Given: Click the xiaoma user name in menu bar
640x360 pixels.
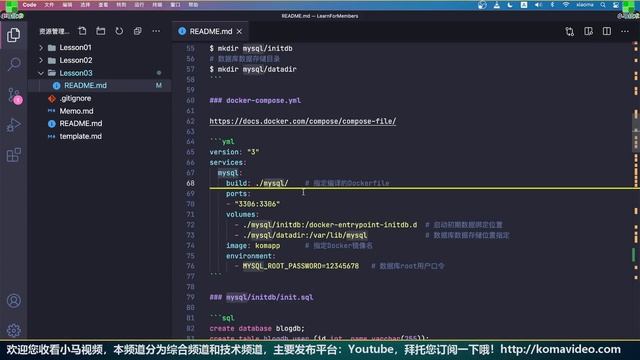Looking at the screenshot, I should point(584,5).
